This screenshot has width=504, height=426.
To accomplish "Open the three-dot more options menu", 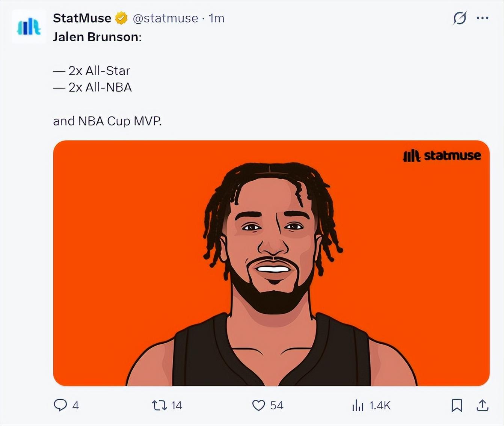I will (482, 18).
